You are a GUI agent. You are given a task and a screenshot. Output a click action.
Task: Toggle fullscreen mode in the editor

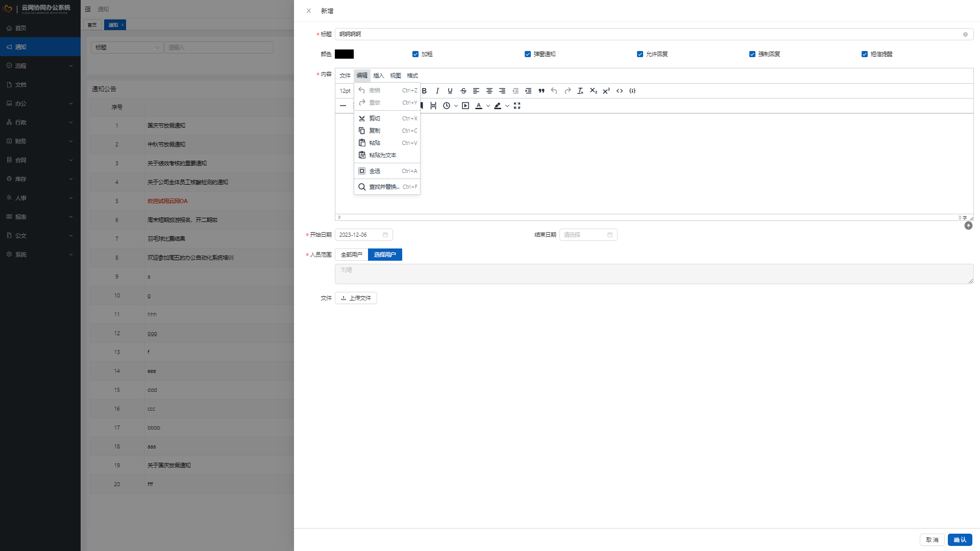coord(517,106)
